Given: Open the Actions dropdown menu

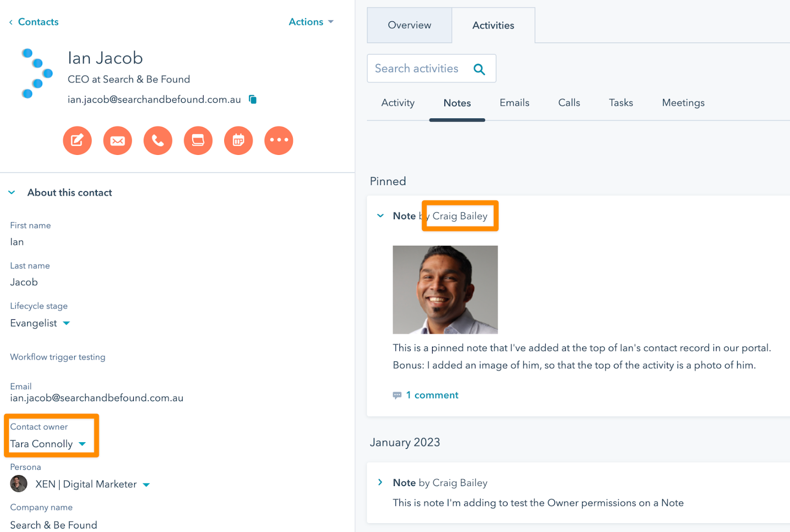Looking at the screenshot, I should pos(311,22).
